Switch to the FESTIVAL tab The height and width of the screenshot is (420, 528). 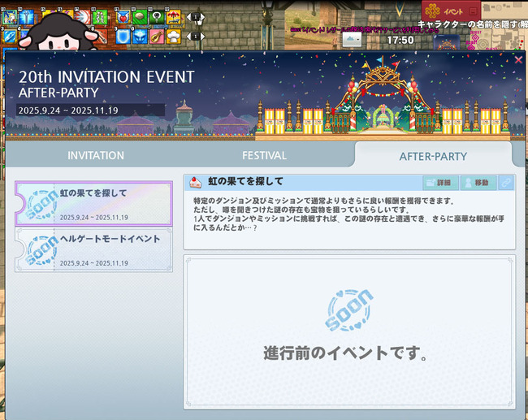[x=264, y=155]
